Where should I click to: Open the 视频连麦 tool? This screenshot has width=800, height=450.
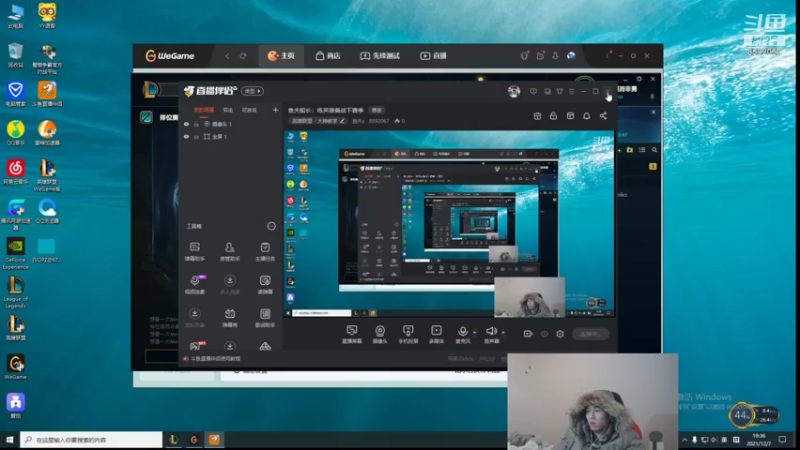point(194,285)
